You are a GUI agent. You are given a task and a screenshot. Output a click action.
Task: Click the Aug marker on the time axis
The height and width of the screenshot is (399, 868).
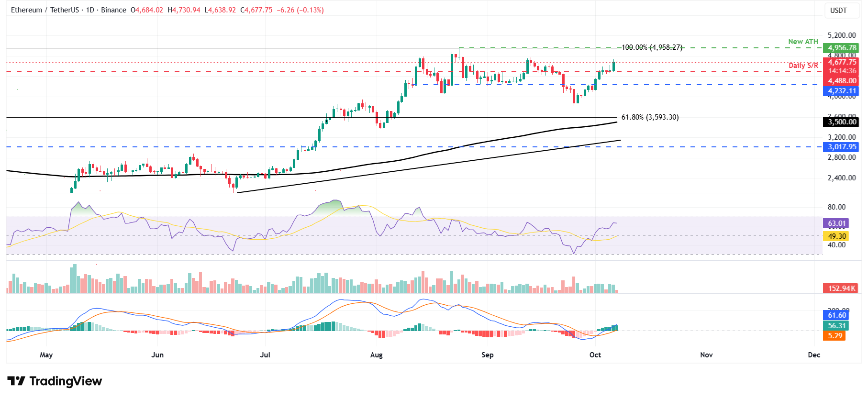(x=376, y=355)
